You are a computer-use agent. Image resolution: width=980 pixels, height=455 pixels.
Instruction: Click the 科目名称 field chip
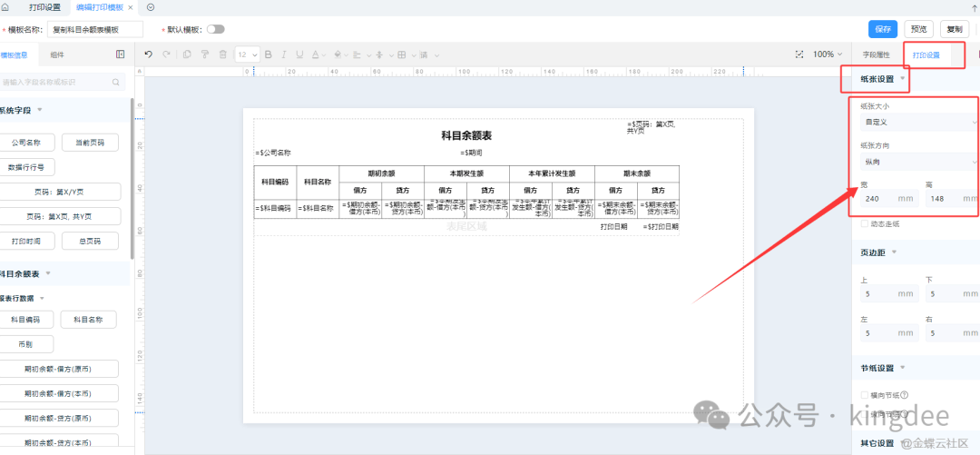pos(87,319)
